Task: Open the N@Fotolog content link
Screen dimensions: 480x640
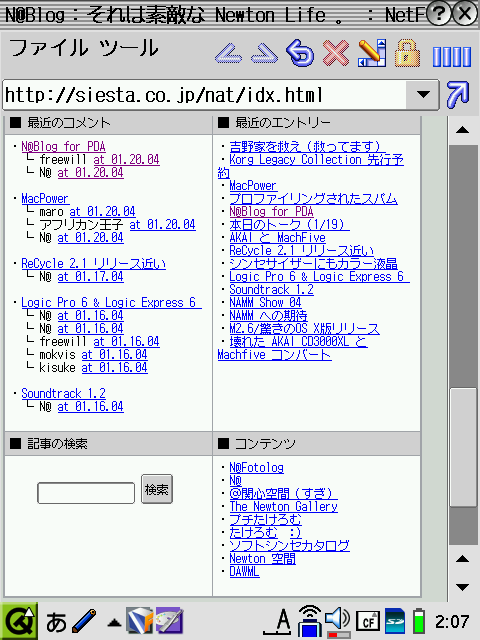Action: pos(256,468)
